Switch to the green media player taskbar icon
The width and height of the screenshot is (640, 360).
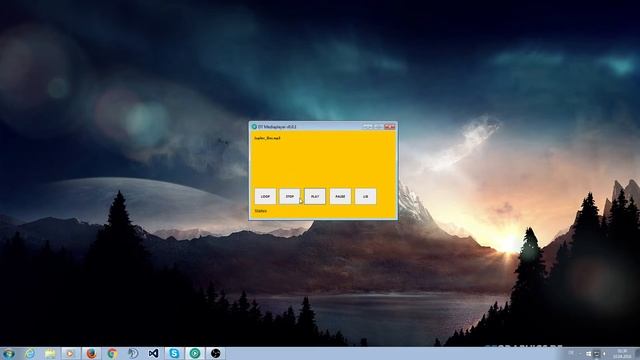pos(195,353)
